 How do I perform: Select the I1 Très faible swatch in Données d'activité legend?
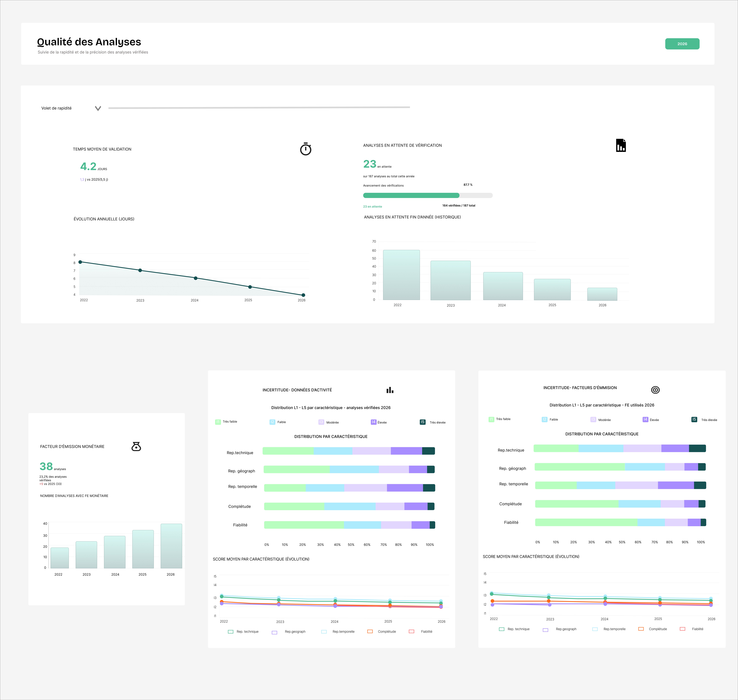click(218, 422)
